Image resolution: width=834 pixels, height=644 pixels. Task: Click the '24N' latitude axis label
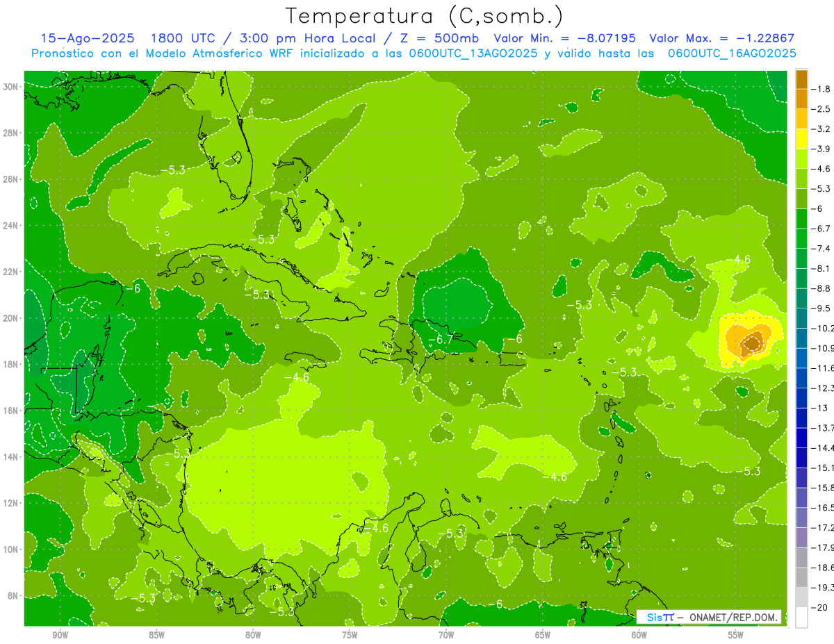[12, 225]
